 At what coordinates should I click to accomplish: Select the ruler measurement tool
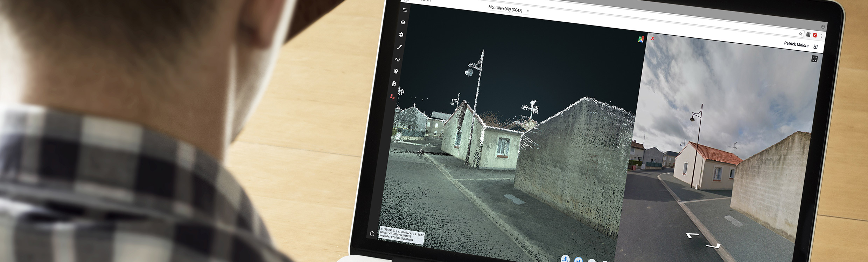(399, 47)
